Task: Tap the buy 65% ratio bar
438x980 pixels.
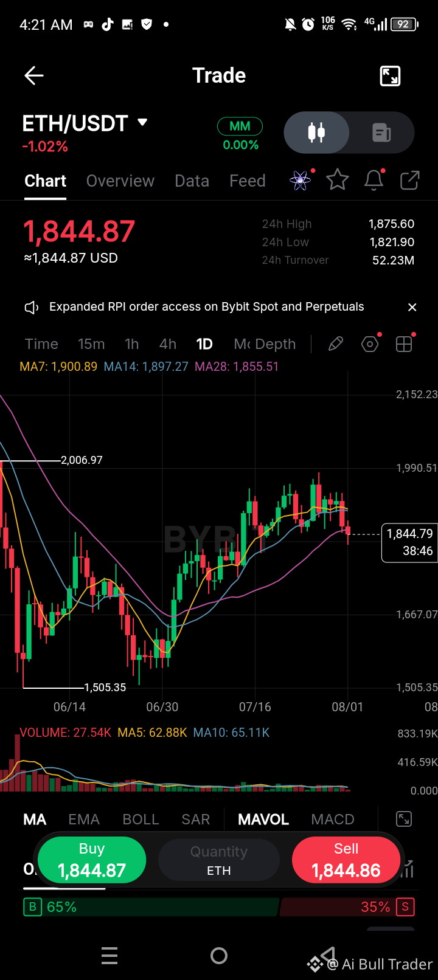Action: [151, 907]
